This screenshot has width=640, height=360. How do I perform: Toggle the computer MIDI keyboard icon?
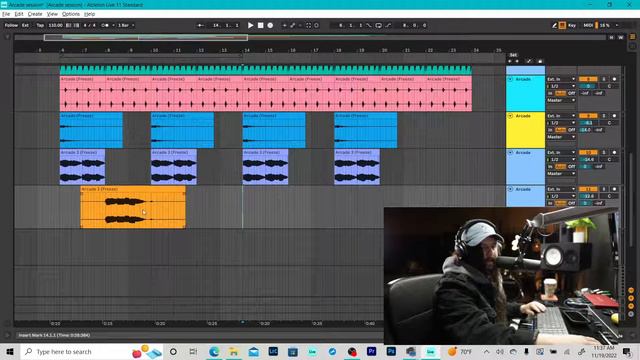(562, 25)
